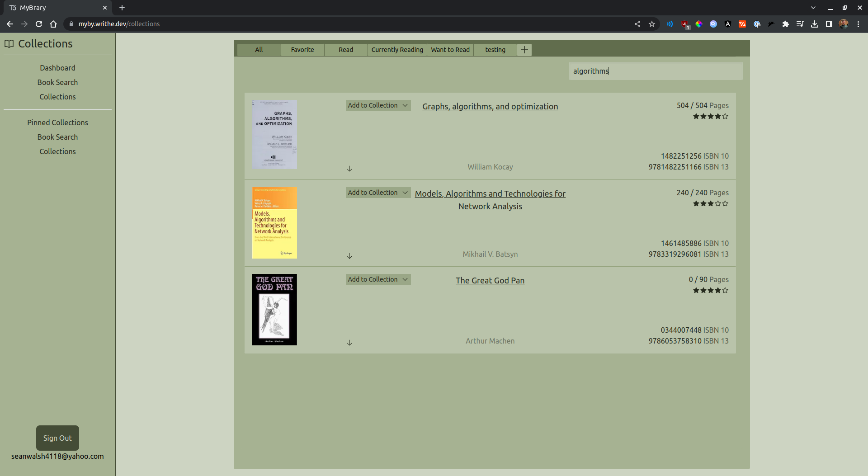Switch to the Favorite collection tab
The width and height of the screenshot is (868, 476).
pyautogui.click(x=302, y=50)
